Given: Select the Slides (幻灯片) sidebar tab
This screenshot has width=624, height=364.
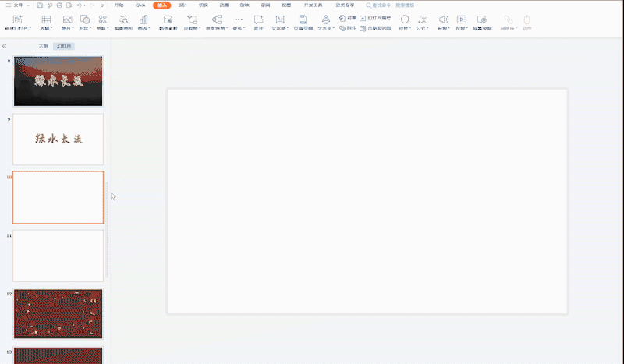Looking at the screenshot, I should click(64, 46).
